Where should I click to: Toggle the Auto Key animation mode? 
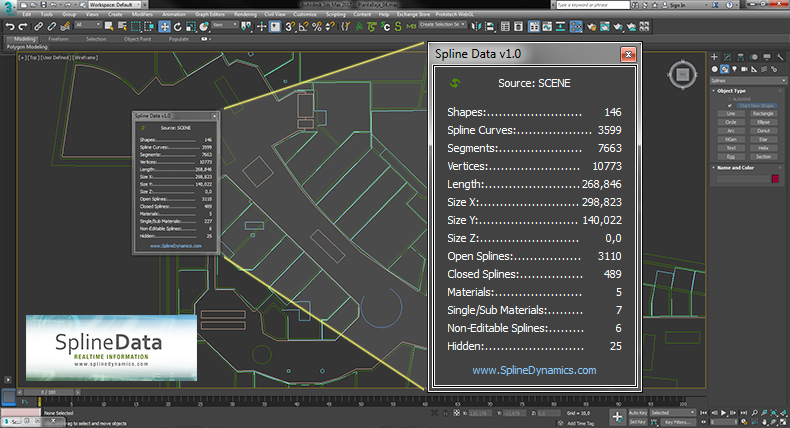point(638,412)
